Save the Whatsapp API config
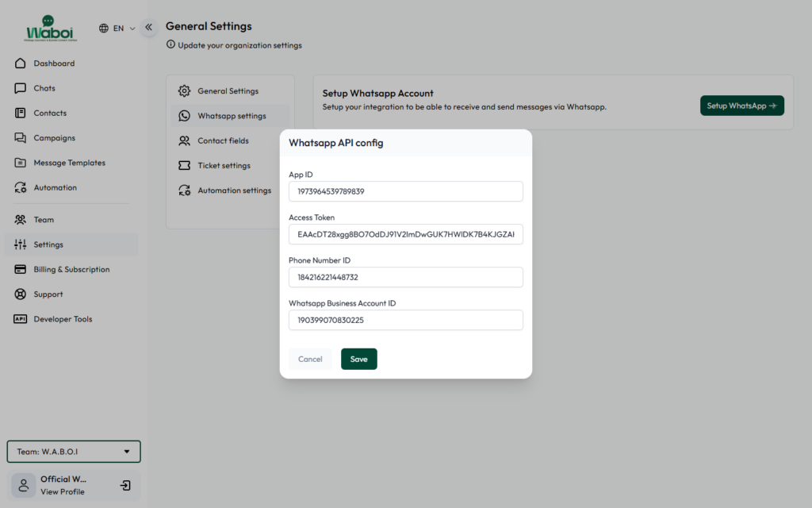Viewport: 812px width, 508px height. [x=359, y=360]
